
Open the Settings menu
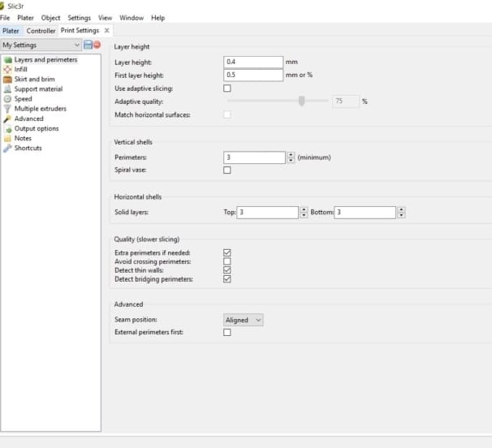tap(79, 18)
